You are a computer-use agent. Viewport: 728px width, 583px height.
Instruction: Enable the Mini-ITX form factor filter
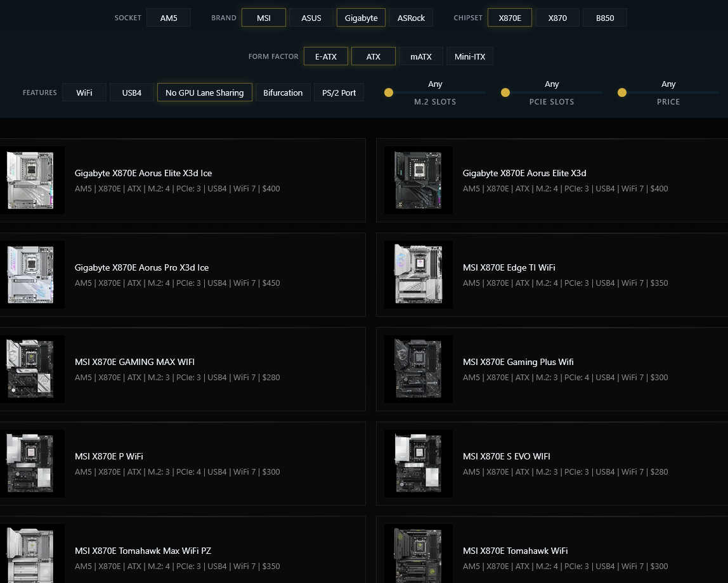[x=470, y=56]
